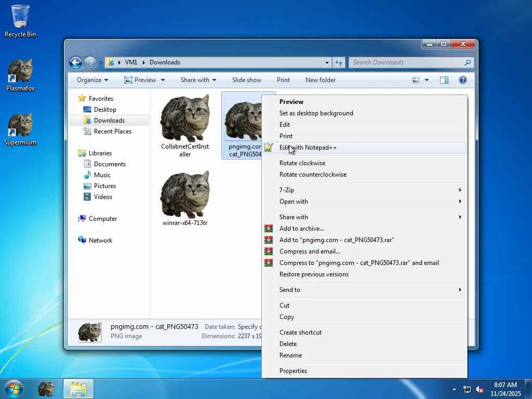Toggle the preview pane icon
Screen dimensions: 532x399
click(444, 80)
